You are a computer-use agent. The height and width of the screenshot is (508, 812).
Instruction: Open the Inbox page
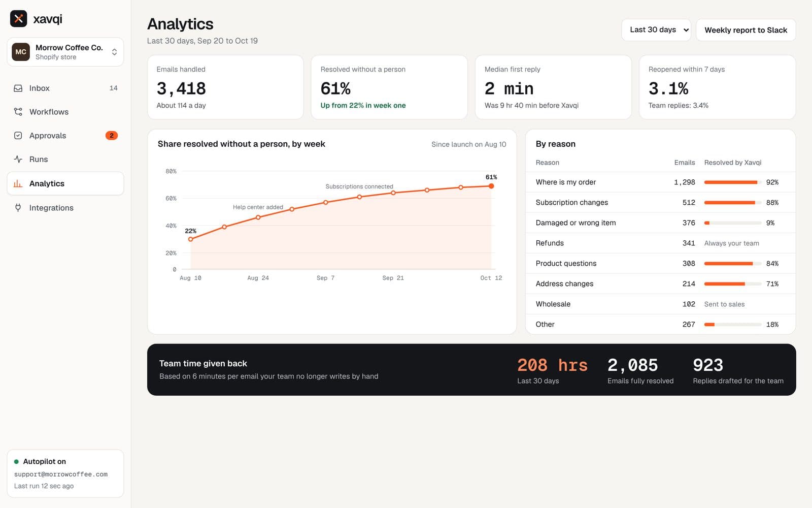tap(65, 88)
